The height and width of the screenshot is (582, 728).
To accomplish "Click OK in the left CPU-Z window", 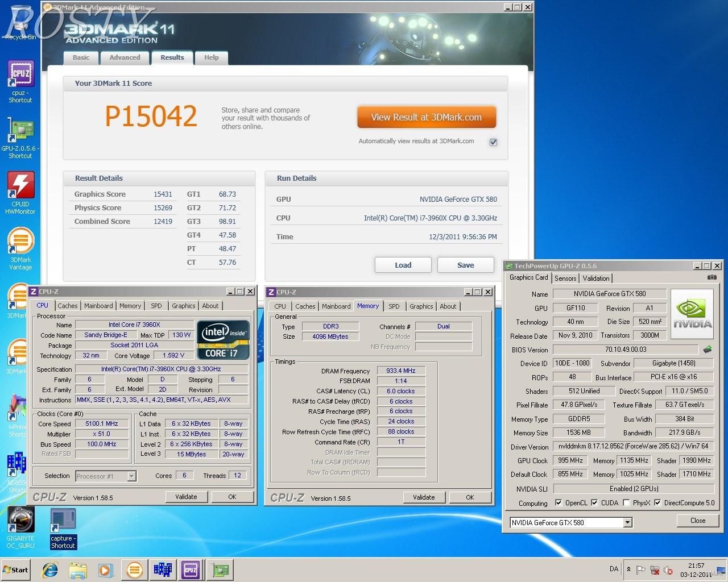I will coord(232,497).
